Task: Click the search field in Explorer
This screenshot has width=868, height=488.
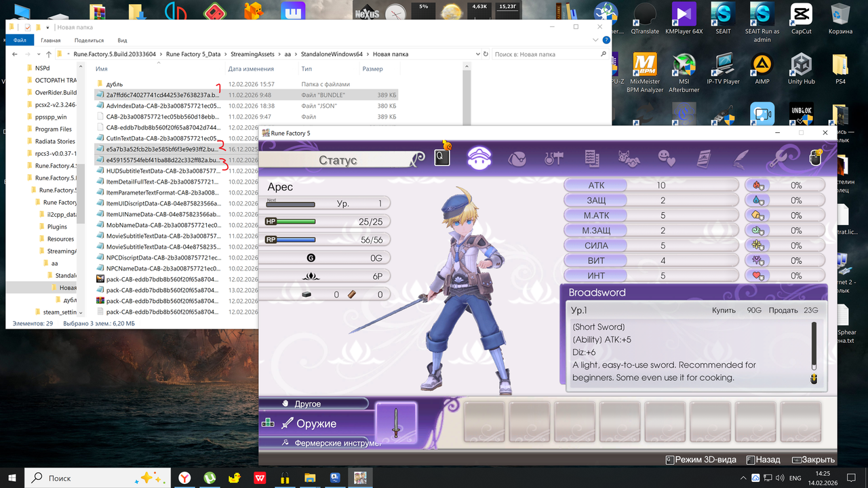Action: point(549,54)
